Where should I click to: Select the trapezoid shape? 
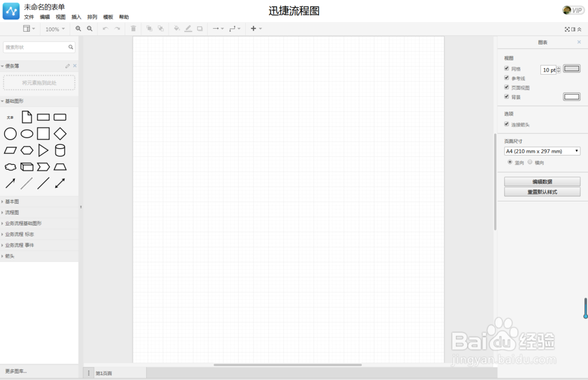[x=60, y=167]
